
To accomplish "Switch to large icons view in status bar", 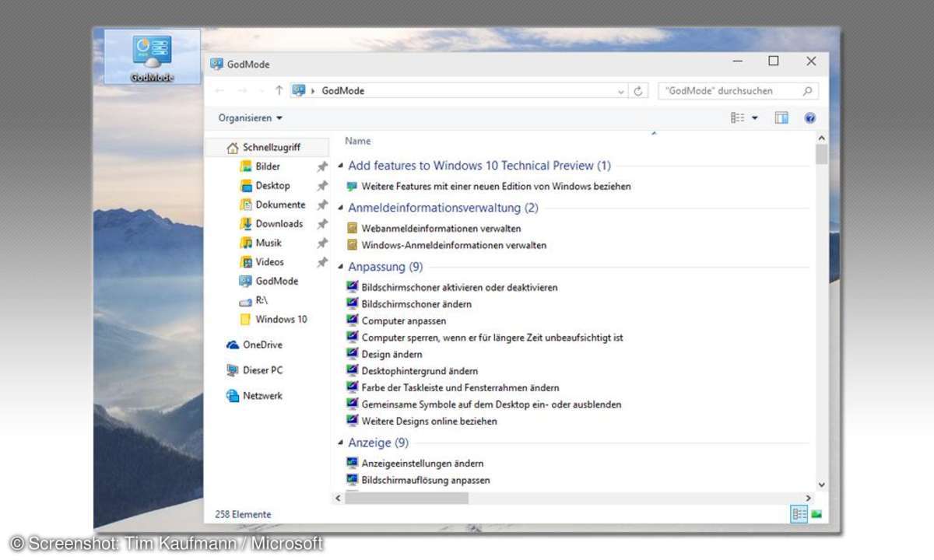I will tap(816, 513).
